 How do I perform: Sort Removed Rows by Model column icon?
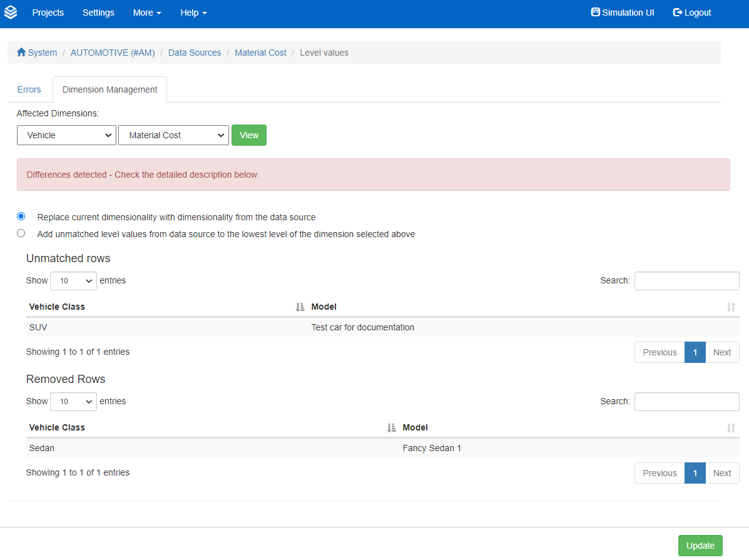coord(731,427)
